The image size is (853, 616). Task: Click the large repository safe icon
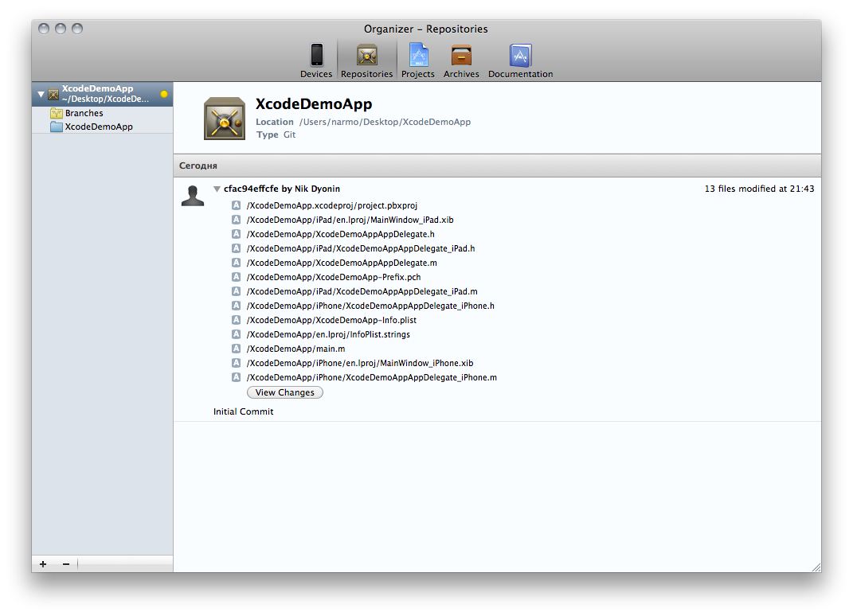coord(225,119)
